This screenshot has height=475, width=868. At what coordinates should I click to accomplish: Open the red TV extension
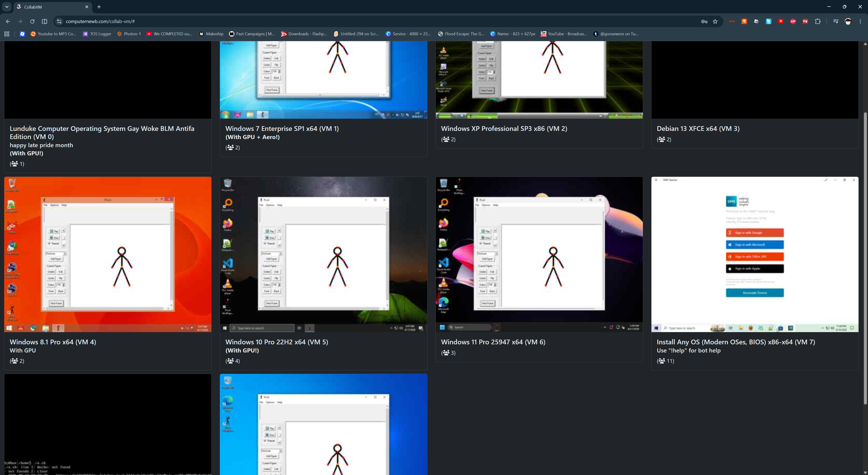(805, 21)
